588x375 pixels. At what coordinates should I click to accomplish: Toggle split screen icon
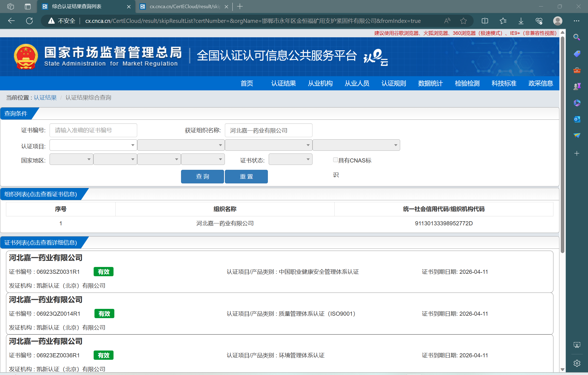coord(485,21)
